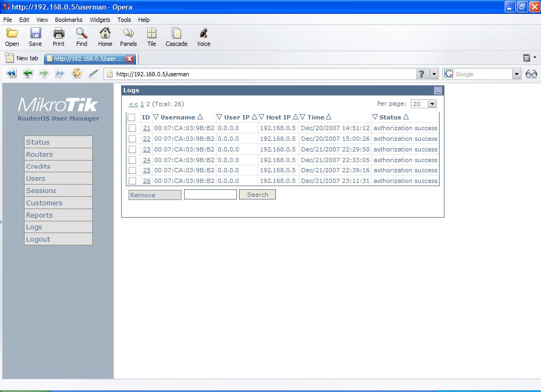Sort Time descending triangle
541x392 pixels.
(303, 117)
